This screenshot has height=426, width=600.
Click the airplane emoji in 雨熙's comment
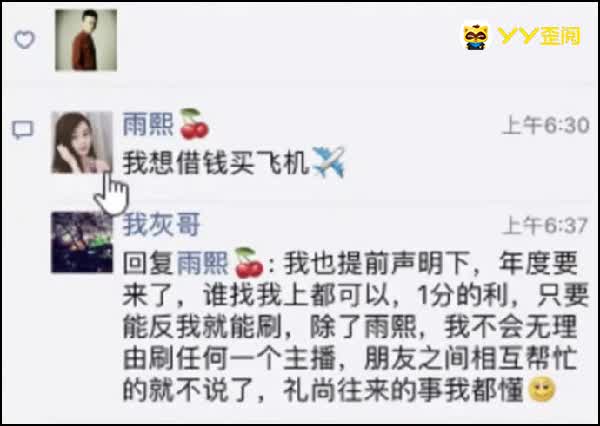(329, 162)
